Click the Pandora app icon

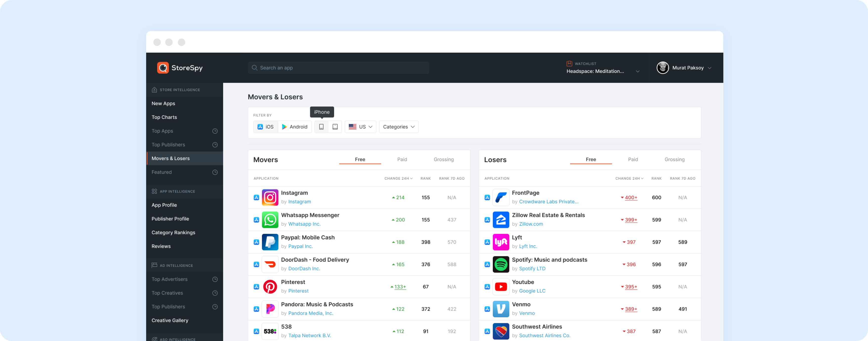tap(270, 309)
